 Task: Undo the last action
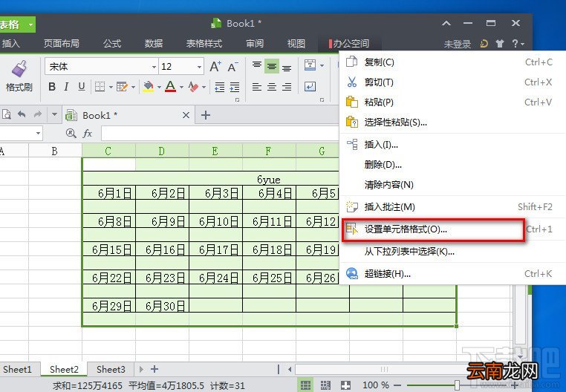(x=22, y=115)
